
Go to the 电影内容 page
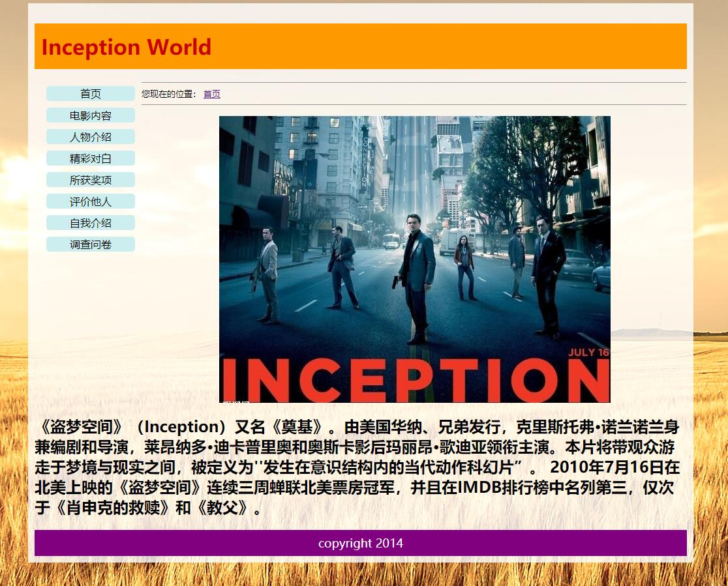pos(91,115)
